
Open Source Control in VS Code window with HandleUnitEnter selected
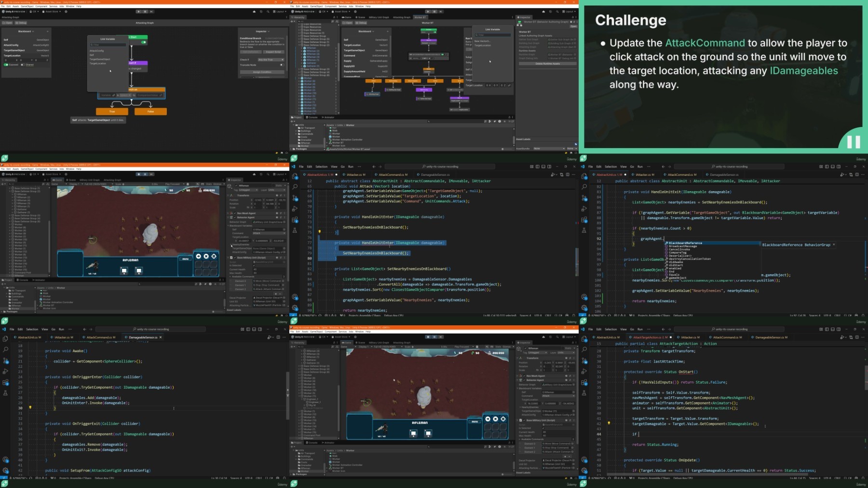pos(295,198)
